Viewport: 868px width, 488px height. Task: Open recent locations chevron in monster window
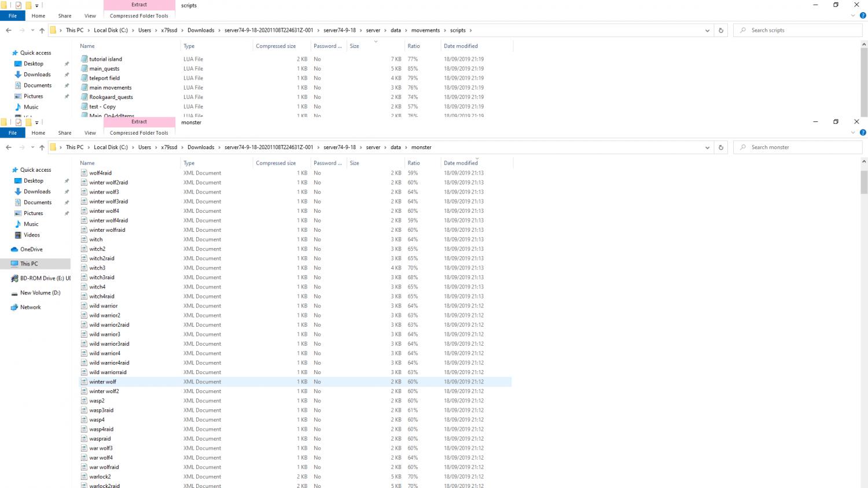tap(32, 147)
